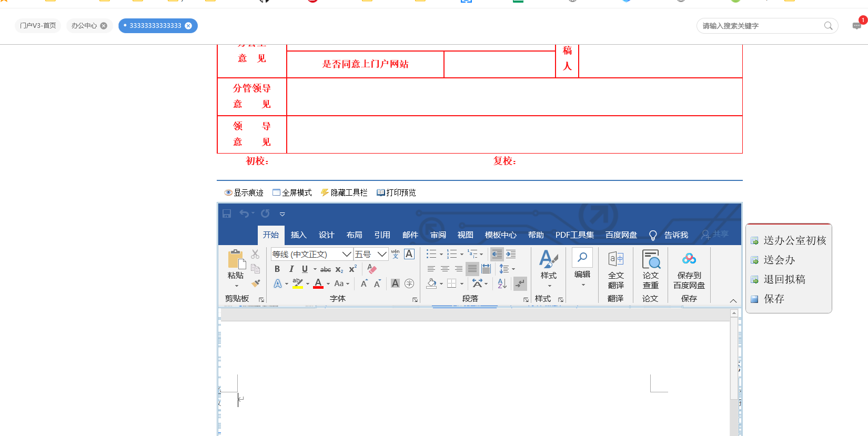
Task: Collapse the ribbon with the chevron
Action: [x=733, y=300]
